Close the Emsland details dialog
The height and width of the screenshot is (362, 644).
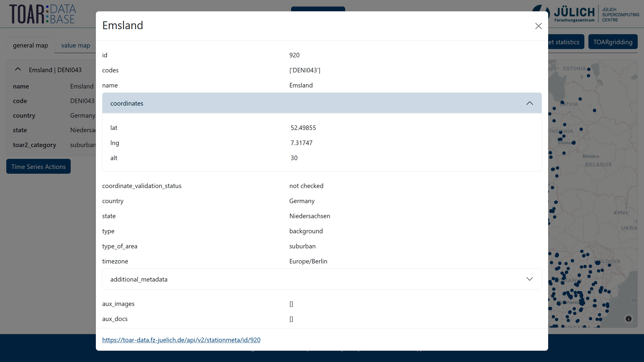coord(538,26)
